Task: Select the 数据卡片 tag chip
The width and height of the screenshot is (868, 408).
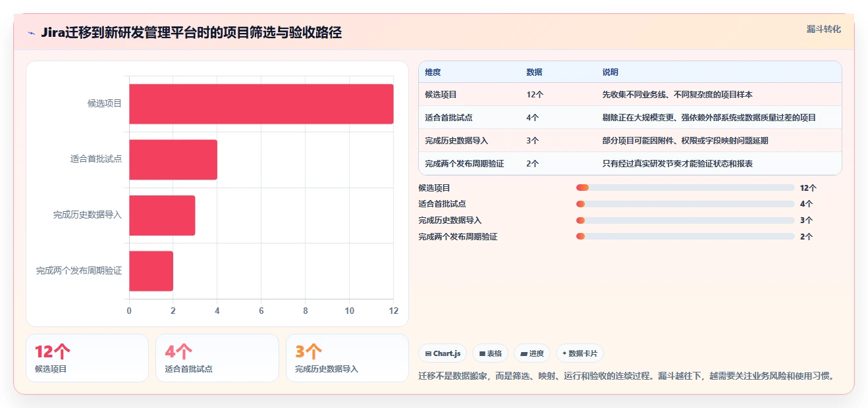Action: pyautogui.click(x=580, y=353)
